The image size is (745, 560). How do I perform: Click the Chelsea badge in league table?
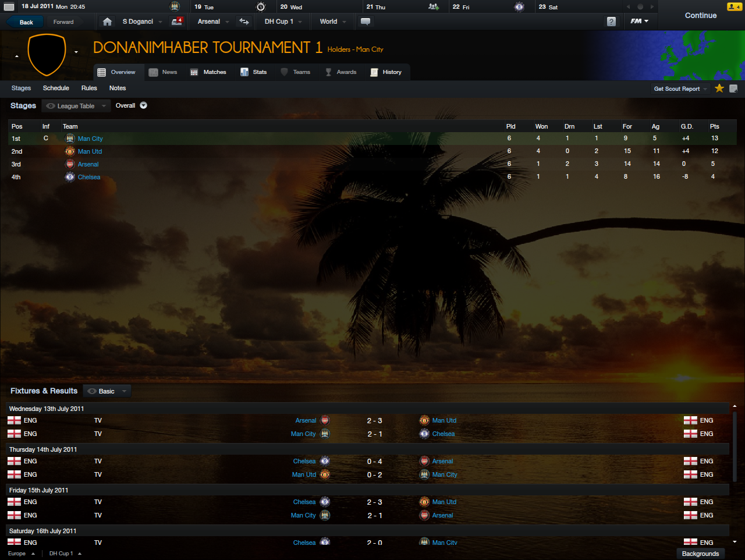(x=70, y=177)
